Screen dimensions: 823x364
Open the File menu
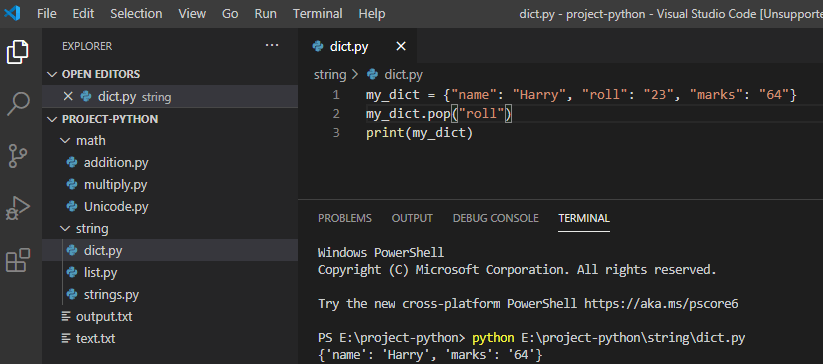pos(47,14)
